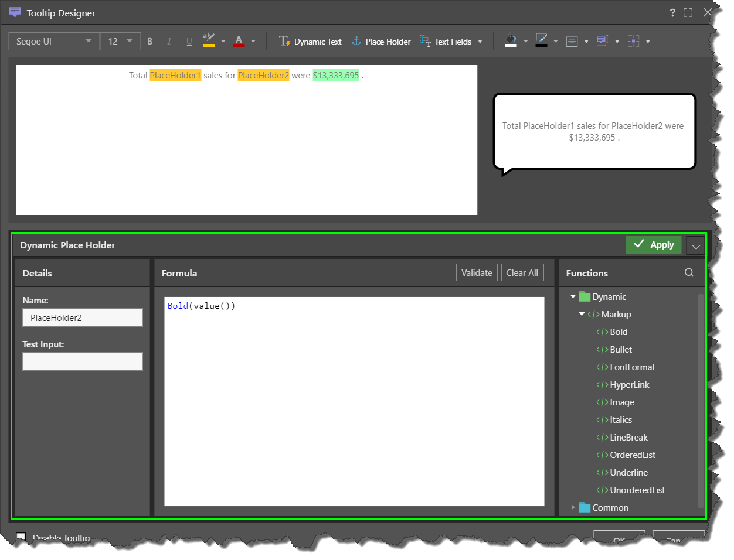This screenshot has width=734, height=560.
Task: Click the border line color icon
Action: point(541,41)
